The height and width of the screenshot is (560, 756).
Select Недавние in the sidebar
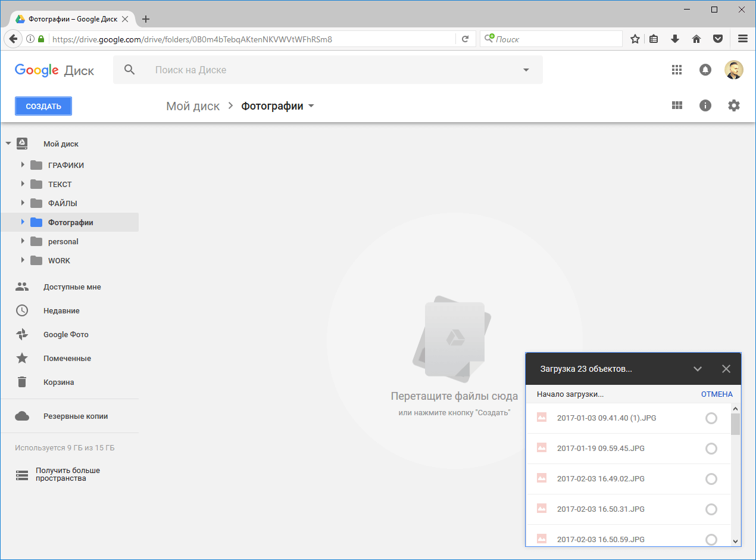click(61, 311)
